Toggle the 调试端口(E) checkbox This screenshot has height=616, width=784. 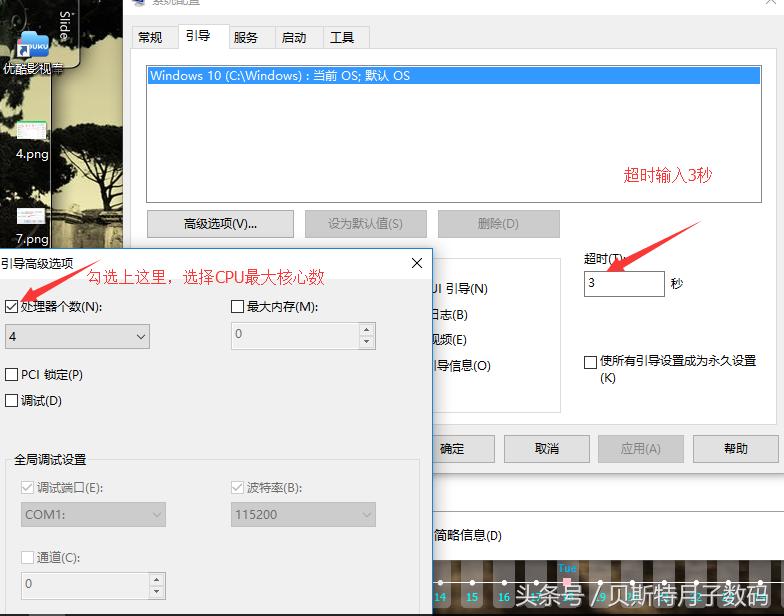coord(28,488)
